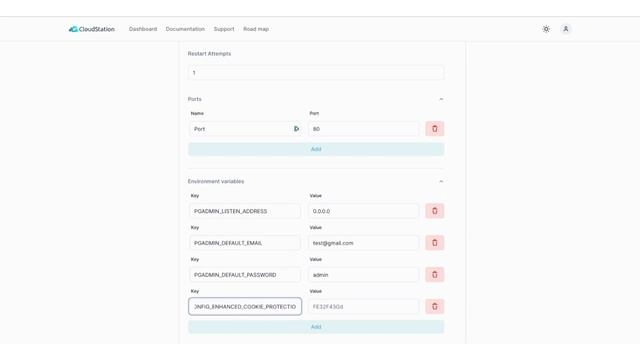Collapse the Ports section
Screen dimensions: 640x360
point(441,99)
